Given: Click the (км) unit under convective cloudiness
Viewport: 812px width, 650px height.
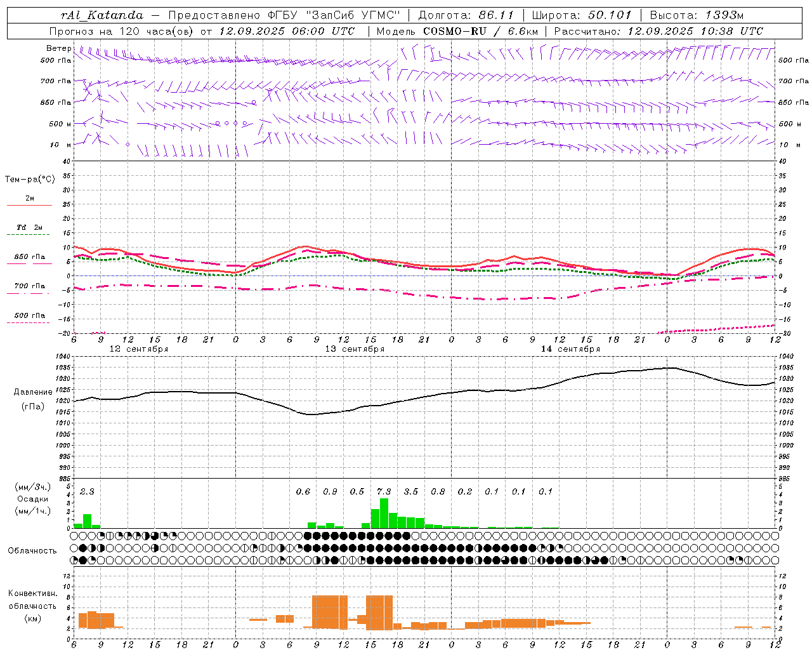Looking at the screenshot, I should tap(32, 618).
